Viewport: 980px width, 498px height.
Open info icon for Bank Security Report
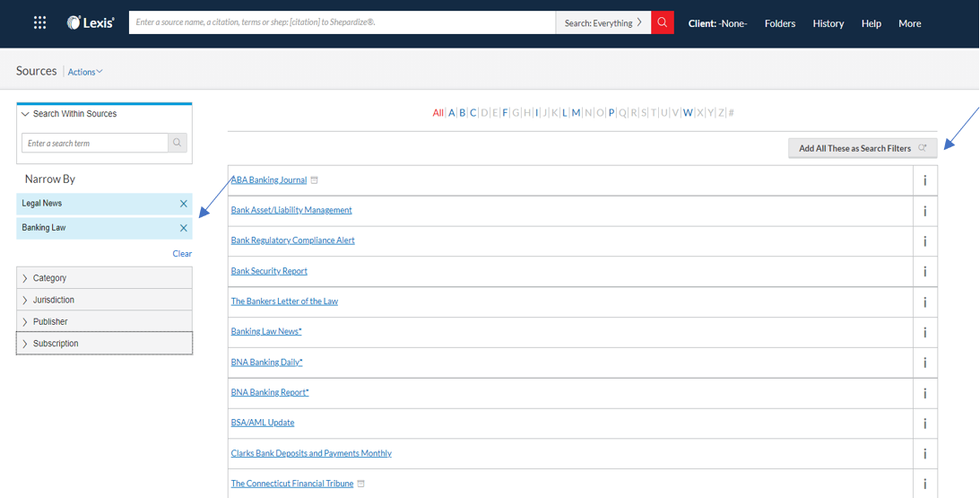(x=925, y=272)
